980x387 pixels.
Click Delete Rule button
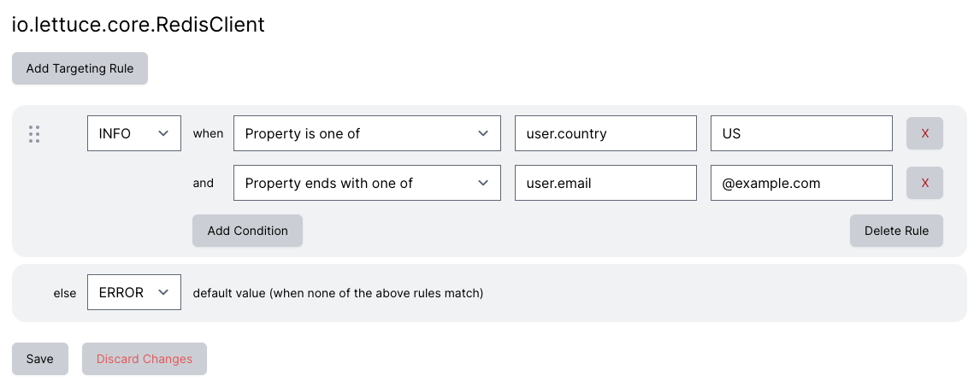(x=896, y=231)
